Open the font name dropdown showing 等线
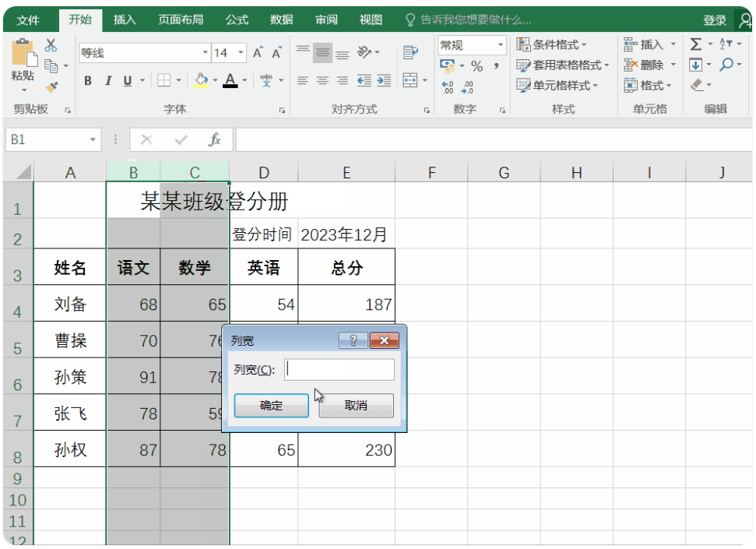 tap(206, 53)
